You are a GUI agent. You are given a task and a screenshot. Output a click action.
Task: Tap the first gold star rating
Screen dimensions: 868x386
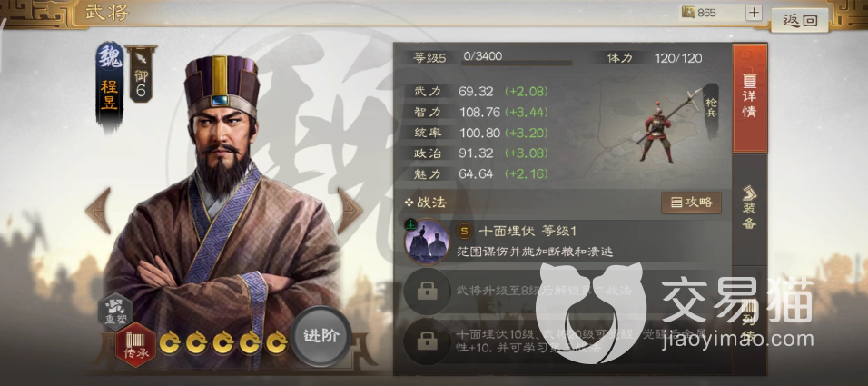pyautogui.click(x=170, y=343)
